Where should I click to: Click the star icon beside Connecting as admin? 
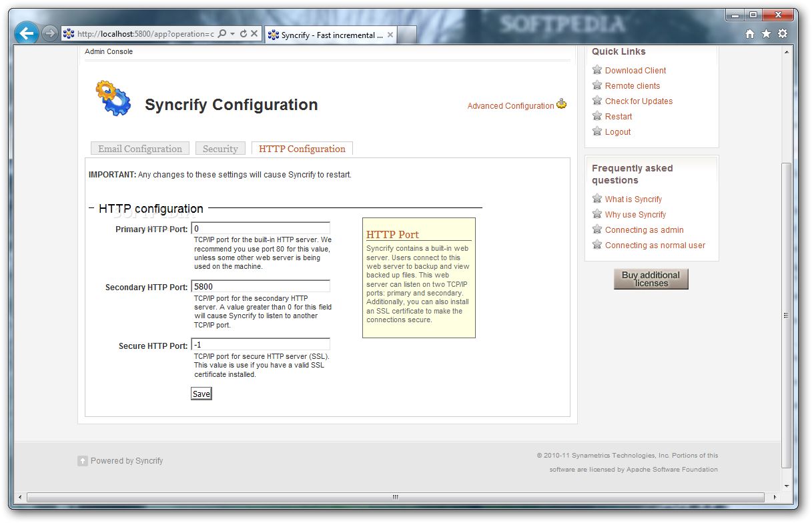pos(597,229)
